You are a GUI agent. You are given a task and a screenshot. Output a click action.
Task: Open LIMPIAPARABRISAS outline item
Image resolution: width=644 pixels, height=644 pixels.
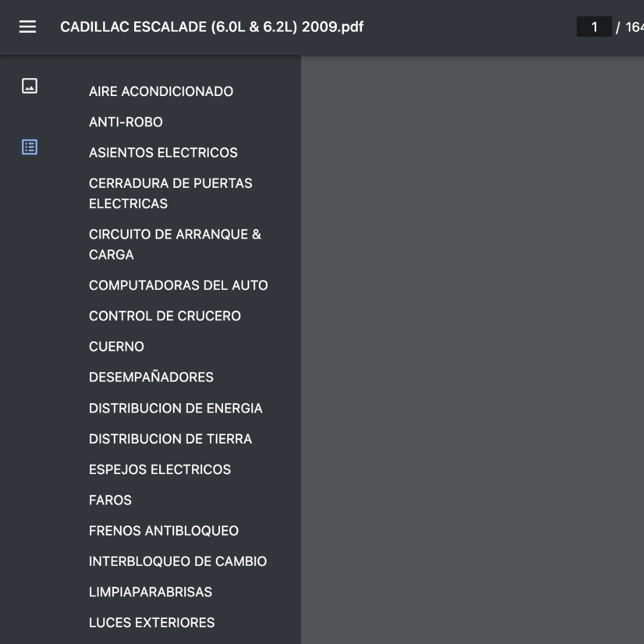coord(150,592)
